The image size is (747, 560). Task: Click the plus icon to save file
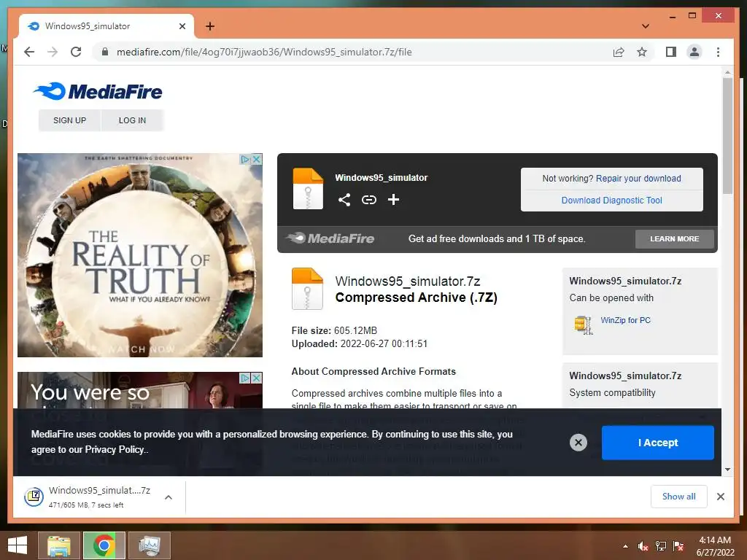393,200
